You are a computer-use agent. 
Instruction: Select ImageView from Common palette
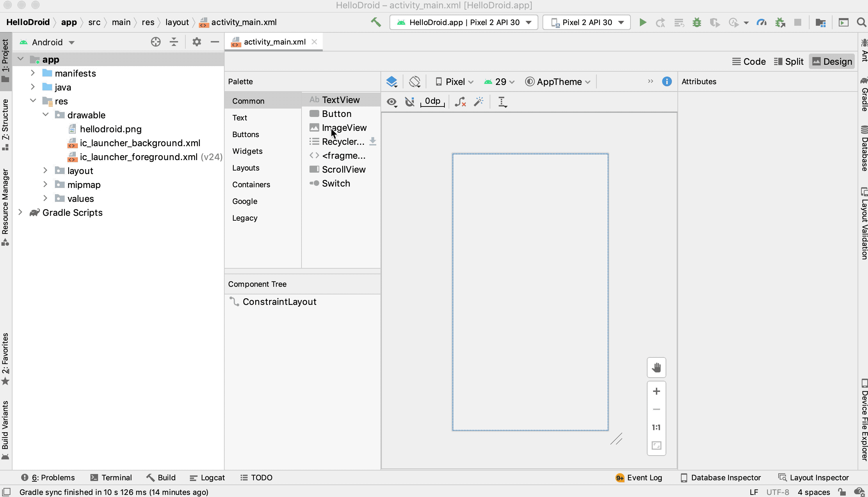[x=345, y=128]
